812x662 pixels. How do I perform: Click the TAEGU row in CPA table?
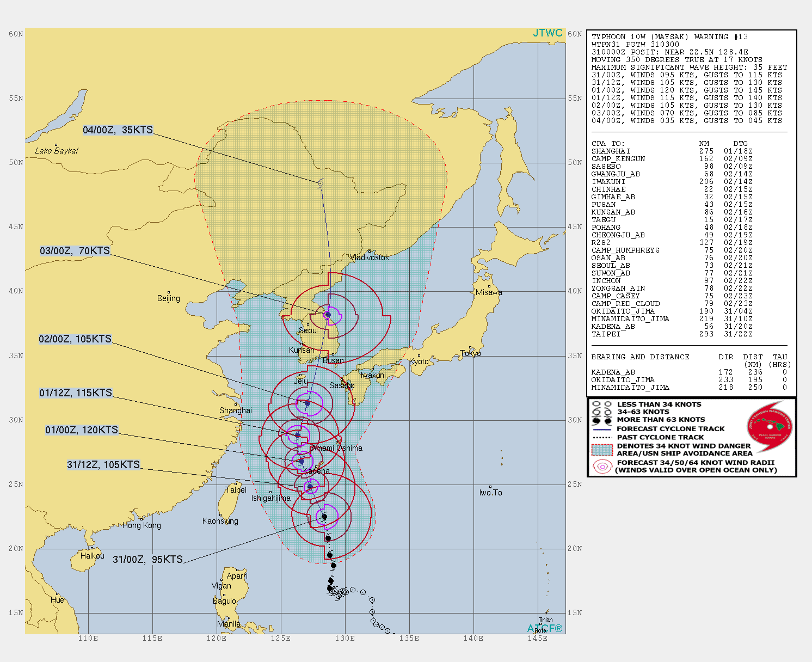[x=672, y=220]
